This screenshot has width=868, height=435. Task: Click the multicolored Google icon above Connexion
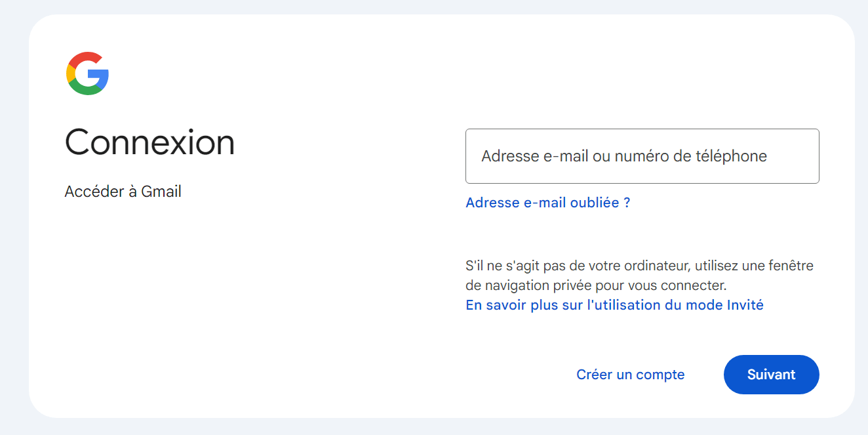(x=87, y=73)
